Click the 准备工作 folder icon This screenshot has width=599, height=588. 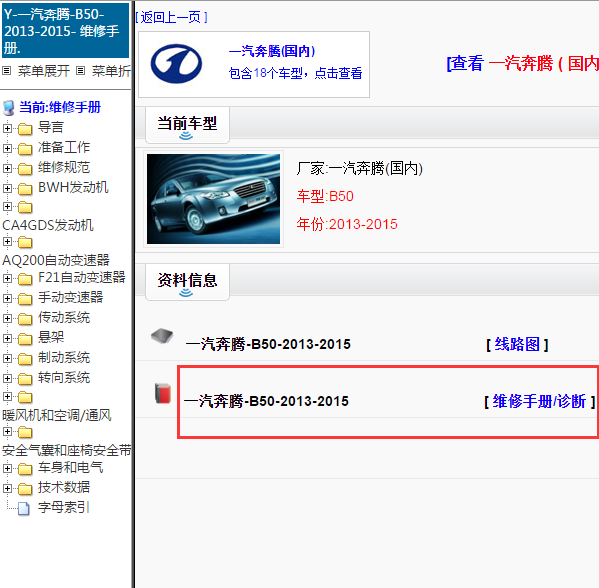click(25, 149)
